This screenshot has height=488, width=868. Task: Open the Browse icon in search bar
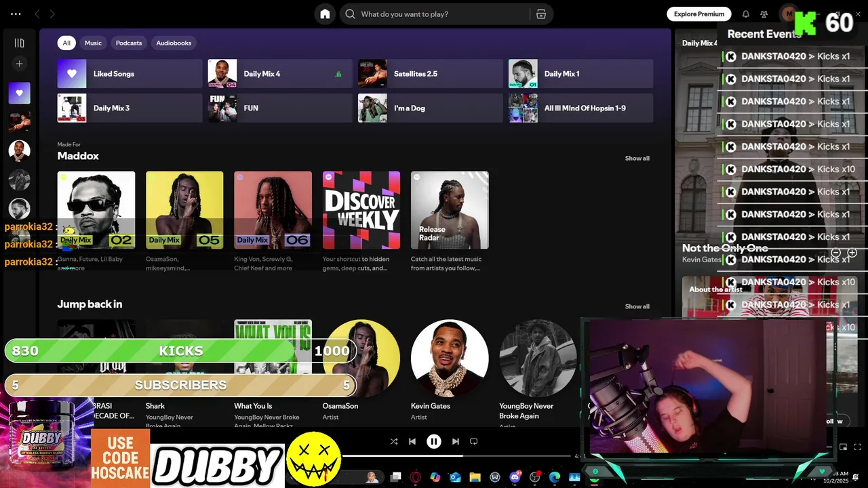(x=540, y=14)
